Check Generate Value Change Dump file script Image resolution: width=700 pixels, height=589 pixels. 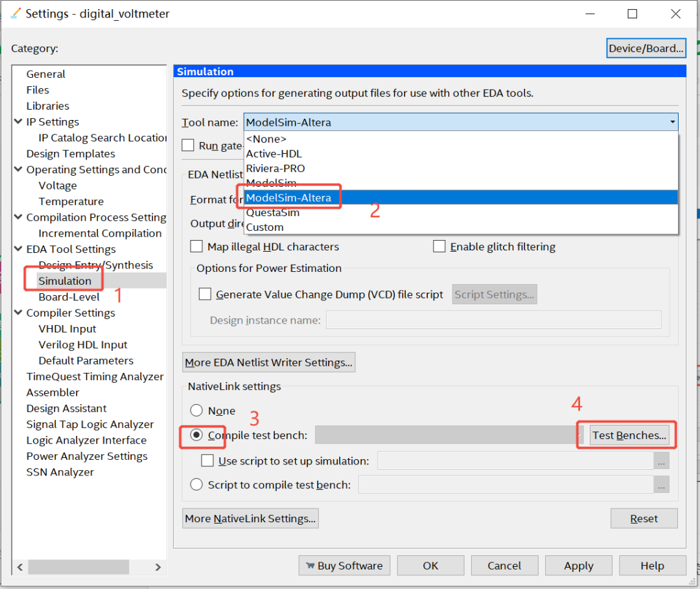(205, 294)
